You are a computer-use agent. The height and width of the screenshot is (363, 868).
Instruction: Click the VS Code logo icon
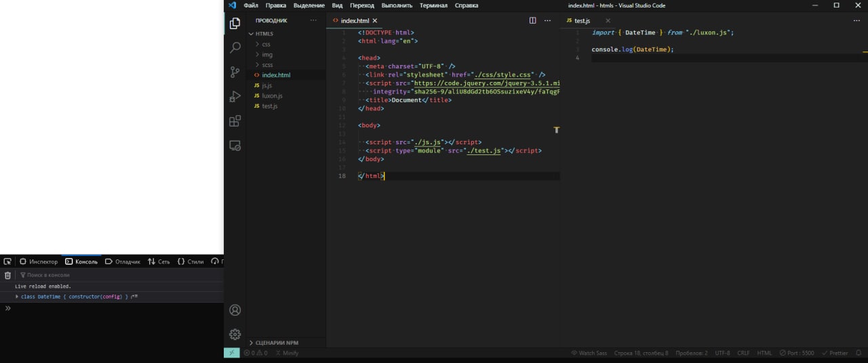pyautogui.click(x=232, y=5)
